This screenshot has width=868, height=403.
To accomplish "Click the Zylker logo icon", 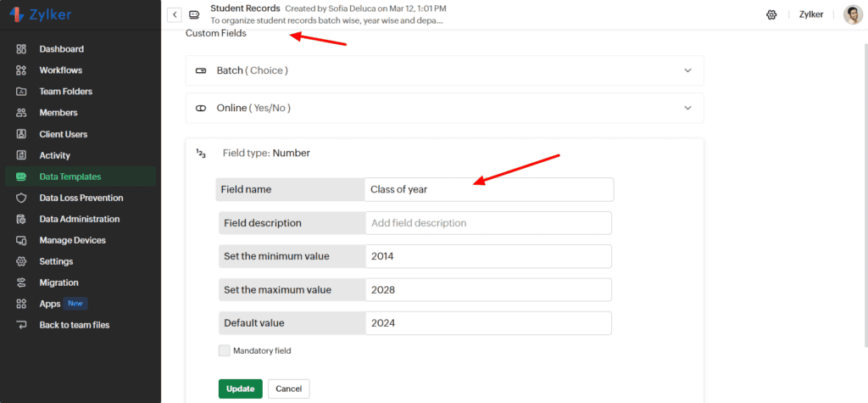I will [18, 15].
